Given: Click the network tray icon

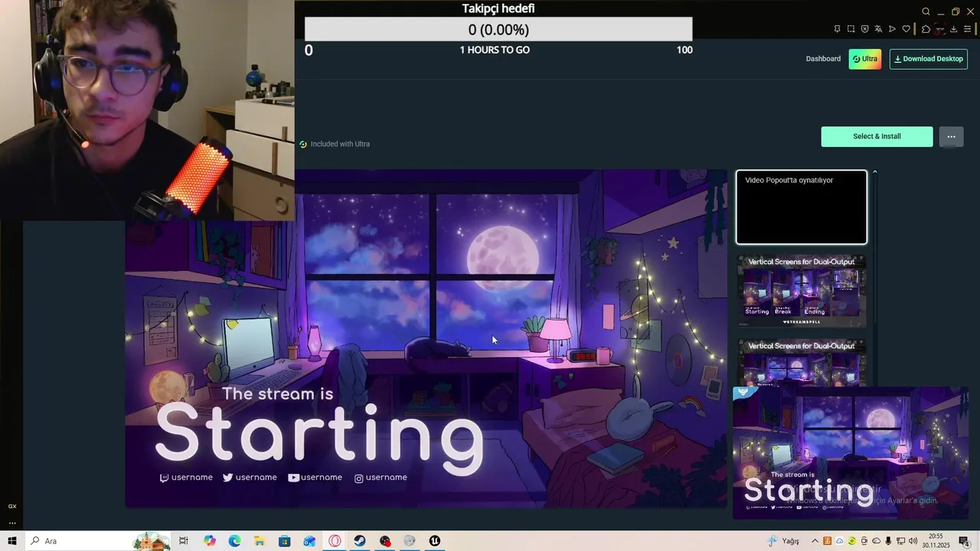Looking at the screenshot, I should pyautogui.click(x=900, y=541).
